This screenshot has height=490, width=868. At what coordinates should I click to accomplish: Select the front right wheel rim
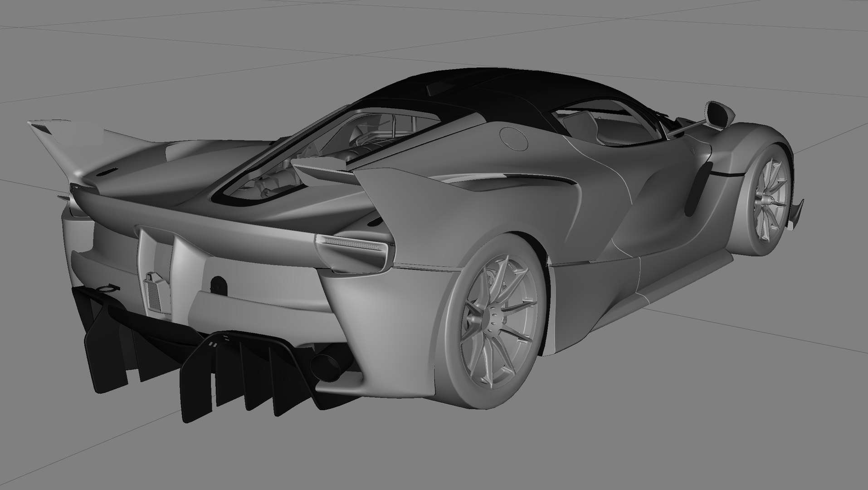(x=771, y=201)
